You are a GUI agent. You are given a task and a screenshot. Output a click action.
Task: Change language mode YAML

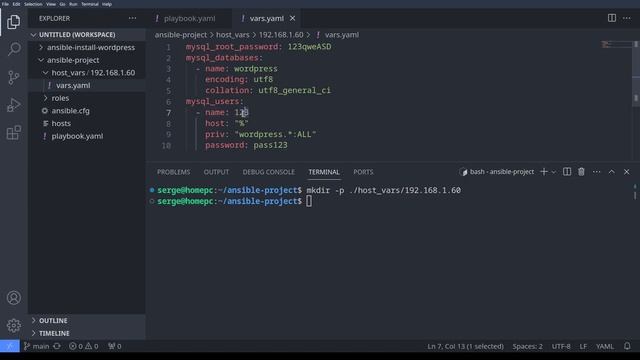coord(605,346)
